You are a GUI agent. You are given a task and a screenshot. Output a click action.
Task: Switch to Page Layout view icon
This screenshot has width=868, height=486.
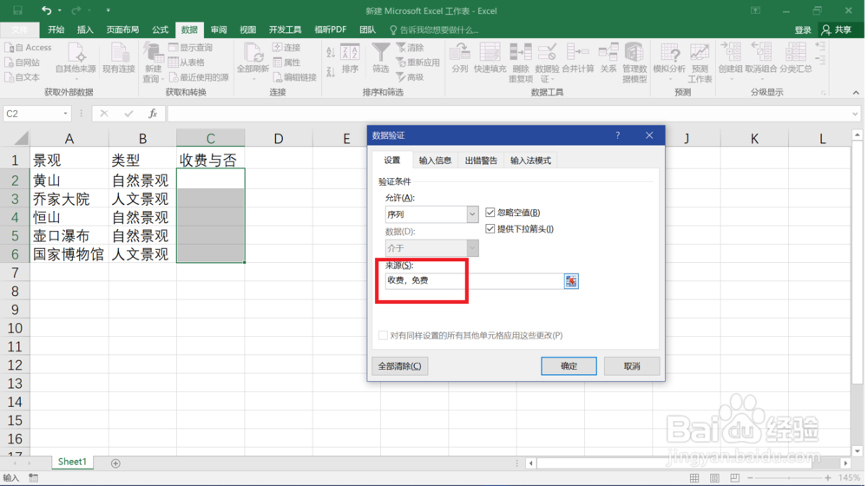(714, 477)
